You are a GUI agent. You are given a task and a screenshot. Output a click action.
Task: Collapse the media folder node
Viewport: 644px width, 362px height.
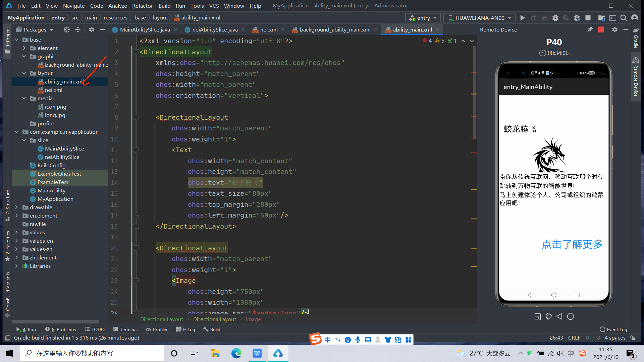(x=24, y=98)
